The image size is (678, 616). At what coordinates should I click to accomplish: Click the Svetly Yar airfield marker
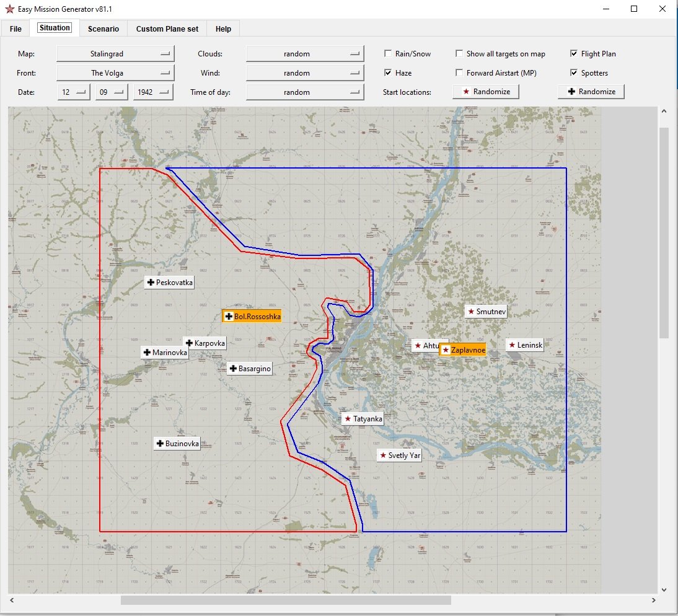(399, 455)
